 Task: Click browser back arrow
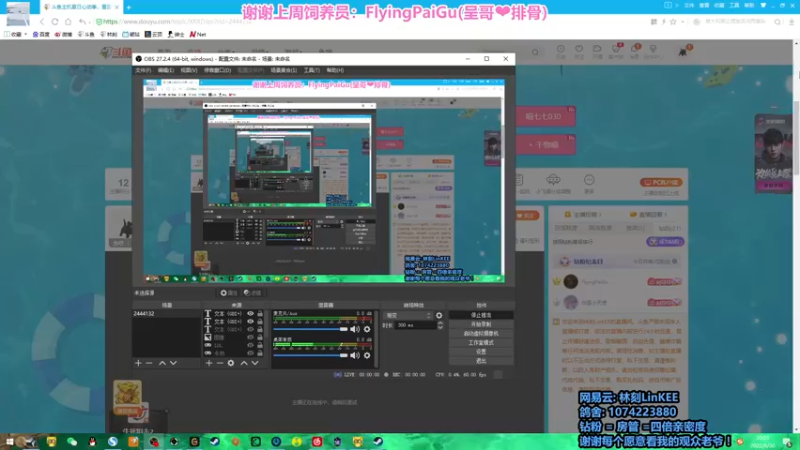point(42,21)
